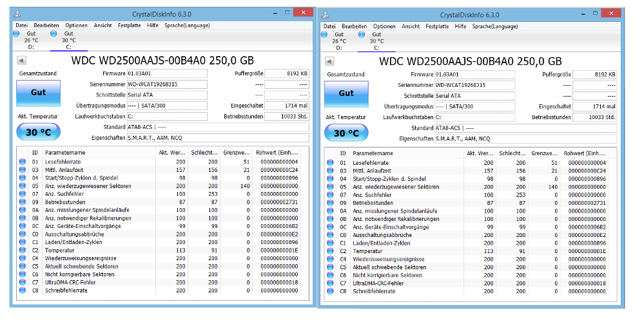Click Seriennummer field in right window
Image resolution: width=644 pixels, height=333 pixels.
475,85
